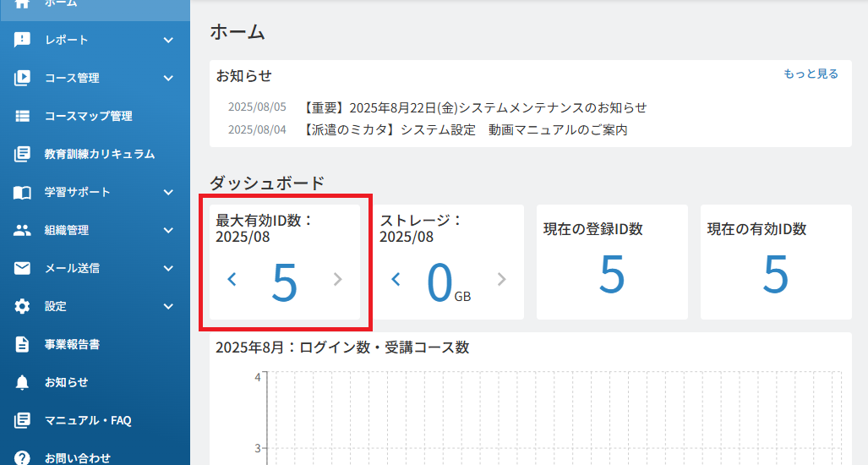Open マニュアル・FAQ in the sidebar
The image size is (868, 465).
[x=96, y=420]
